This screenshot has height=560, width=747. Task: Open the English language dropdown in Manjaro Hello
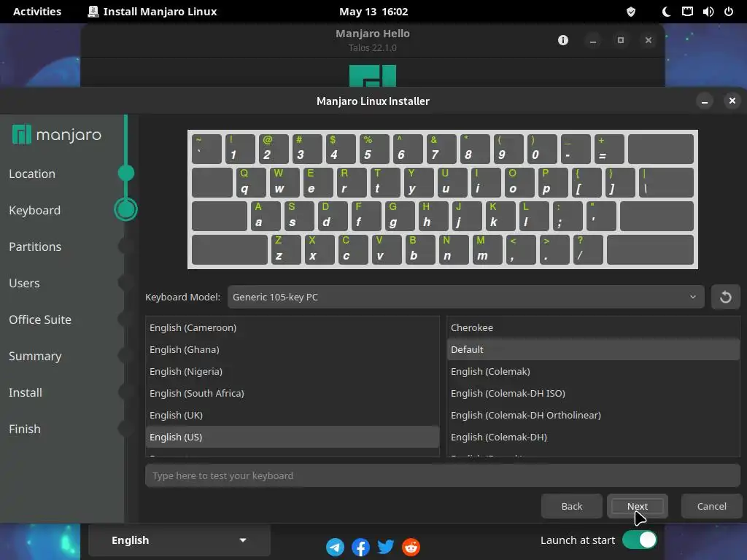179,540
